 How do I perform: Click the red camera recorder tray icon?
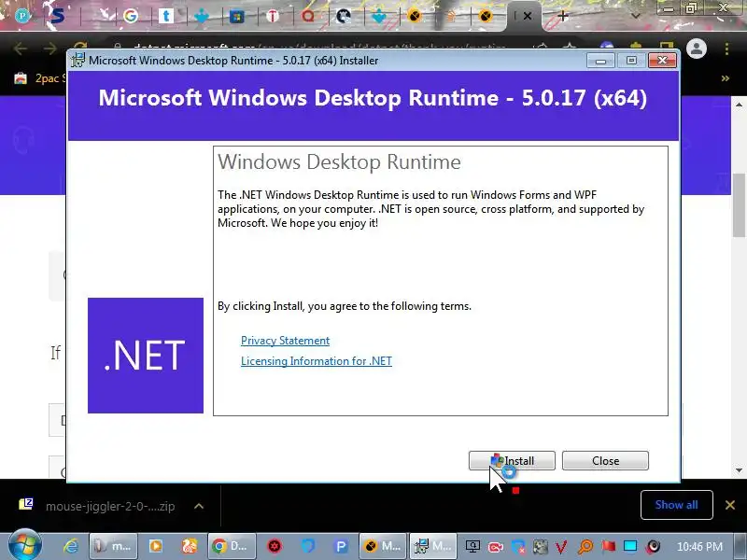pos(496,547)
